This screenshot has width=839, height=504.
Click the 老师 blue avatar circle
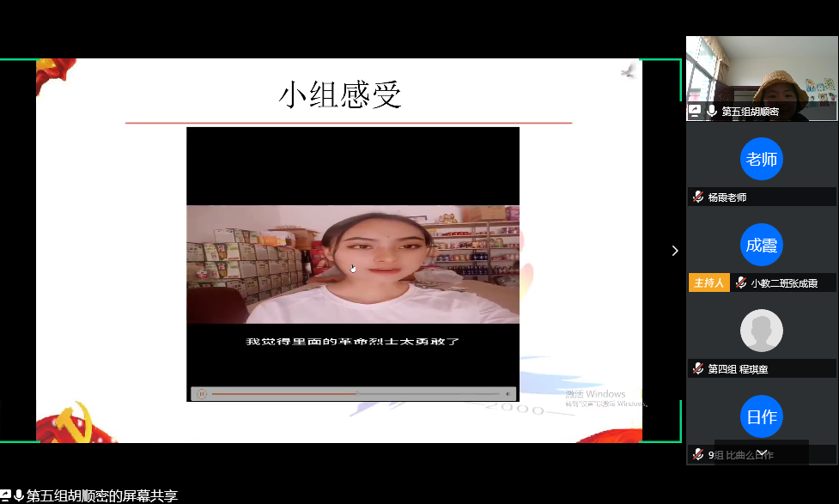761,159
